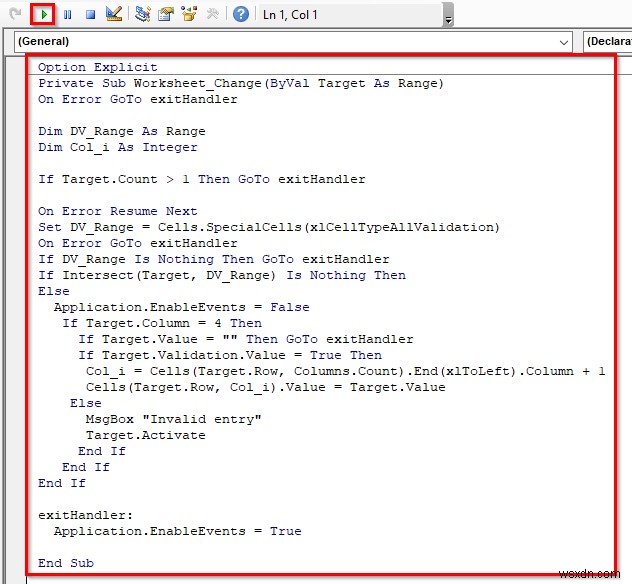Open Visual Basic Help question mark icon

coord(241,15)
